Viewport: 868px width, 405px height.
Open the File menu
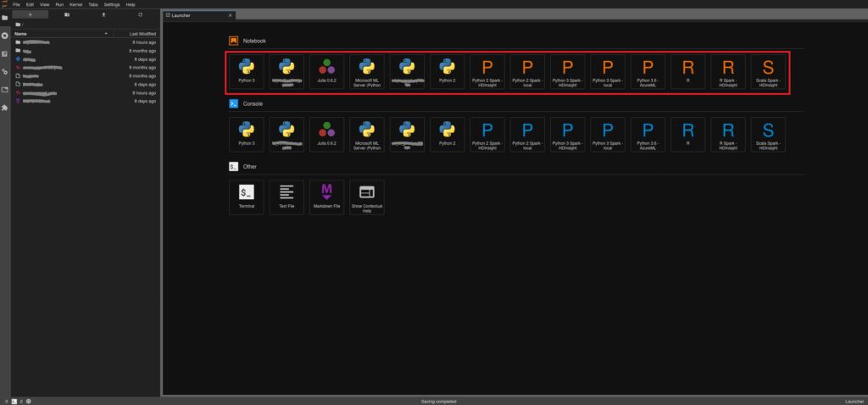point(16,4)
